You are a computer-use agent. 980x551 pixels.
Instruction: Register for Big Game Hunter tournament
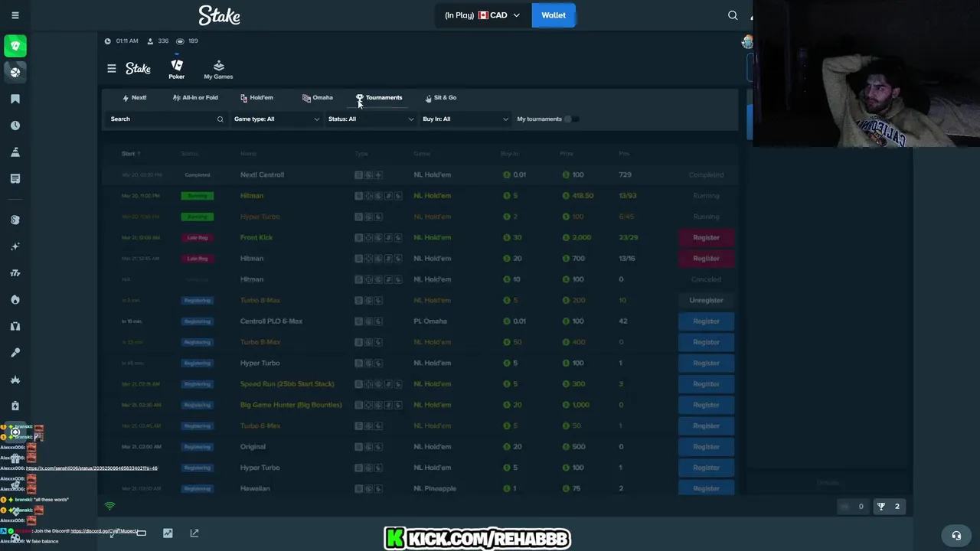click(706, 405)
